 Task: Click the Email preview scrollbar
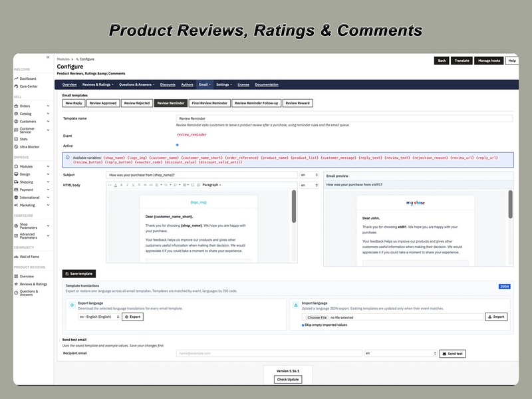pyautogui.click(x=510, y=204)
